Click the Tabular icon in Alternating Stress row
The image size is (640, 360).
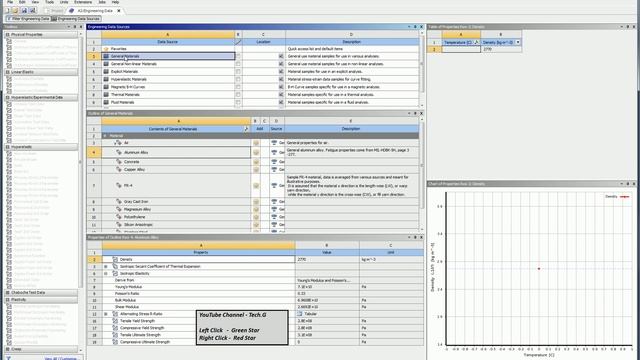(300, 314)
